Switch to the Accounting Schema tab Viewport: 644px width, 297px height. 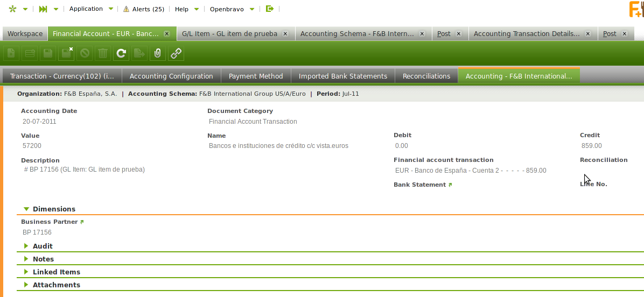point(363,34)
